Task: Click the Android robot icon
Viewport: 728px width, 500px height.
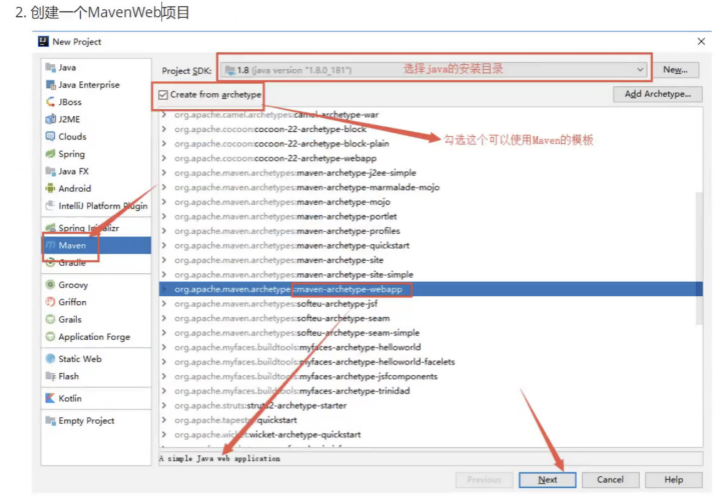Action: tap(50, 188)
